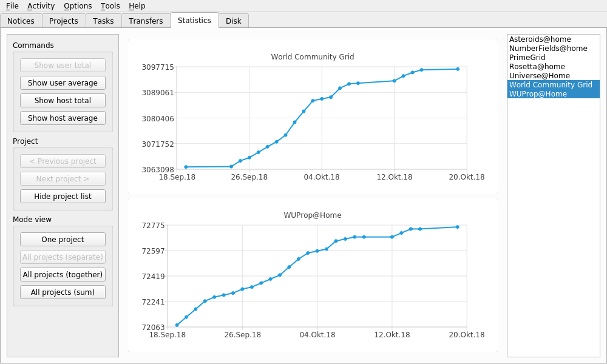The image size is (607, 364).
Task: Select All projects (together) view
Action: (x=63, y=275)
